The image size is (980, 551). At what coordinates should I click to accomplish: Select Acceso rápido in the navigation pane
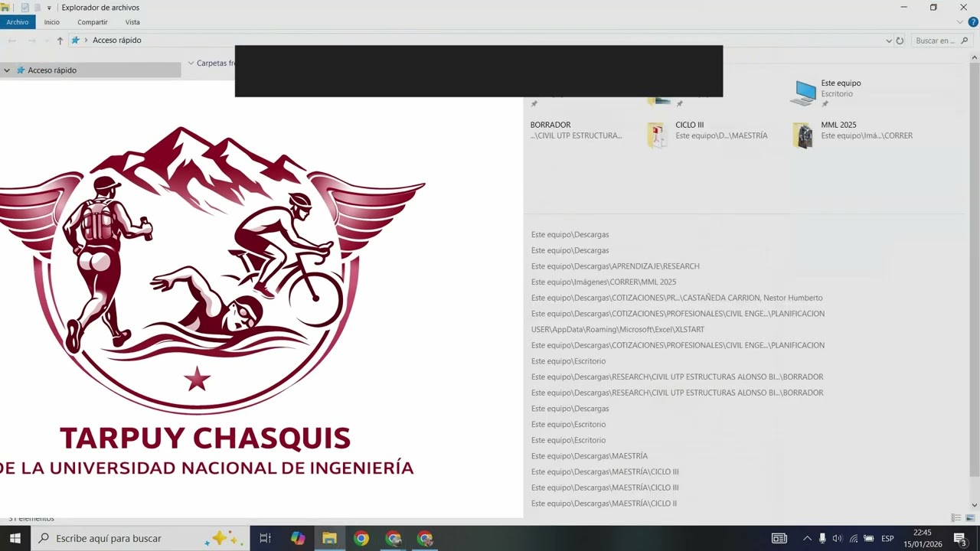point(52,70)
